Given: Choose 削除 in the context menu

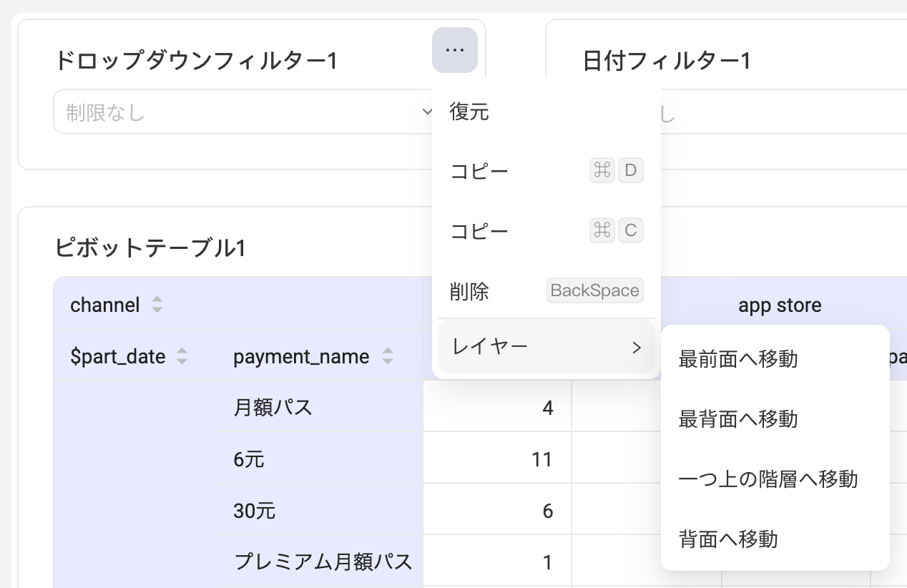Looking at the screenshot, I should coord(546,291).
